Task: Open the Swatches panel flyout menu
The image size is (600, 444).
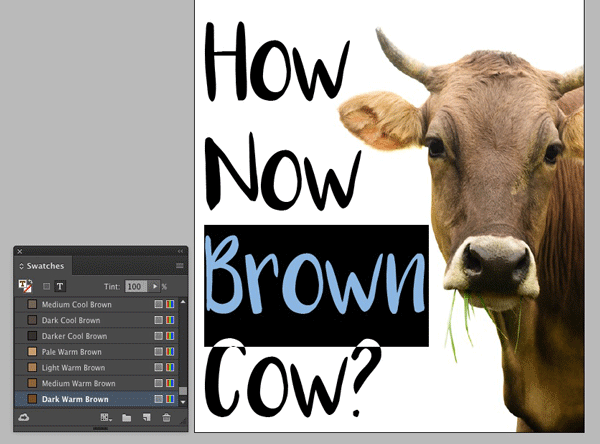Action: (180, 266)
